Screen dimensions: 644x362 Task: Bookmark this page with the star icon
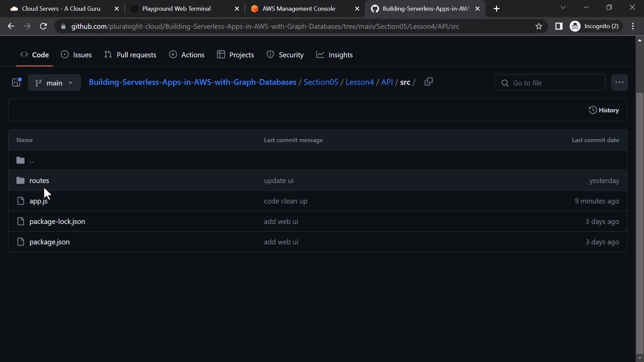coord(539,26)
